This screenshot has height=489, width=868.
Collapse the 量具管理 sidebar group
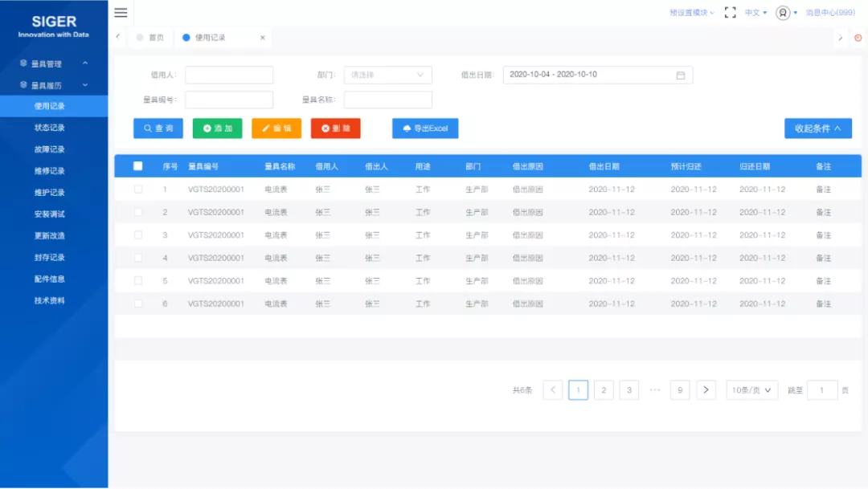(85, 63)
